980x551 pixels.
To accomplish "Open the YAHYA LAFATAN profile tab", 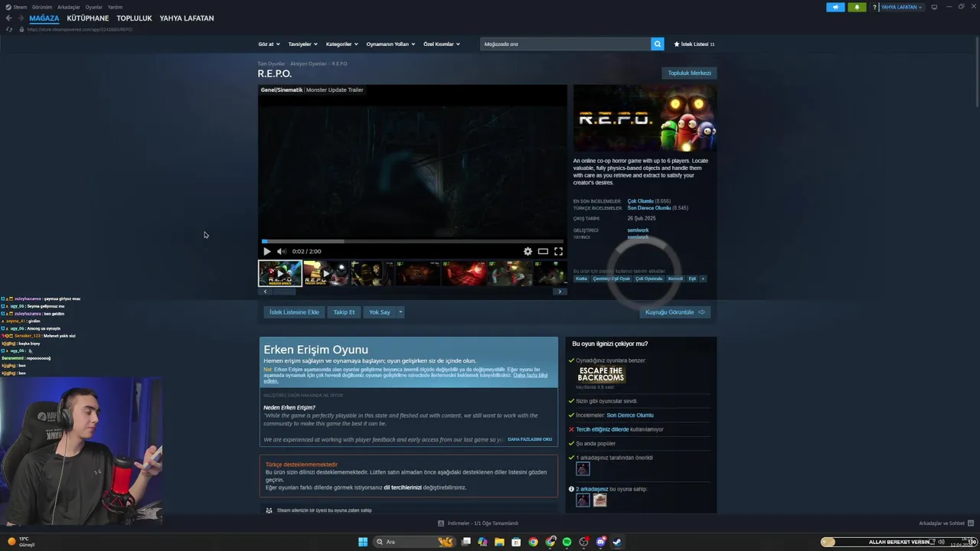I will click(x=187, y=18).
